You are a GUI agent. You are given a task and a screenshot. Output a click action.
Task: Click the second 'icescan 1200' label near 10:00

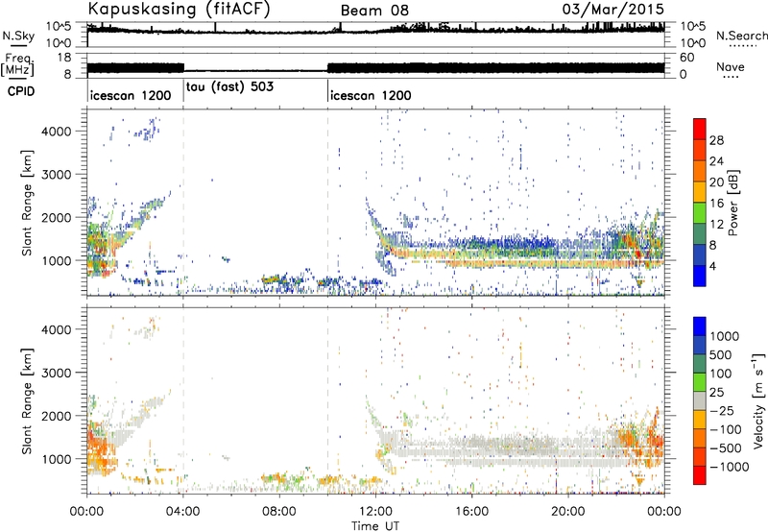coord(371,95)
